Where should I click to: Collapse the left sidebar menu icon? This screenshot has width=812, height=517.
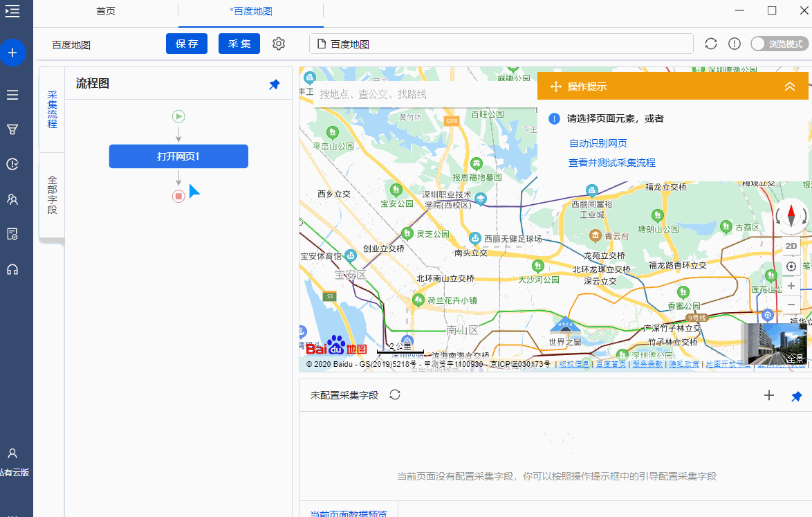click(x=12, y=11)
